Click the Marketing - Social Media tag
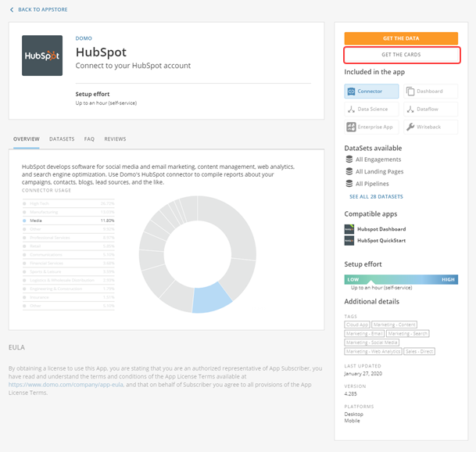The image size is (476, 452). [371, 343]
